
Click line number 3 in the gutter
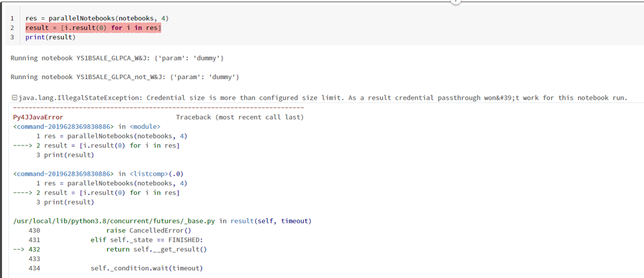(12, 37)
